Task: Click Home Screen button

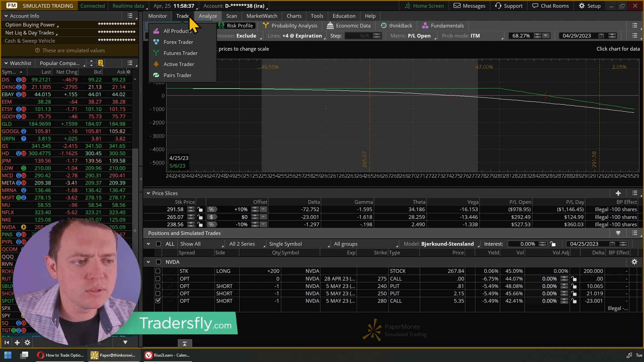Action: (x=424, y=6)
